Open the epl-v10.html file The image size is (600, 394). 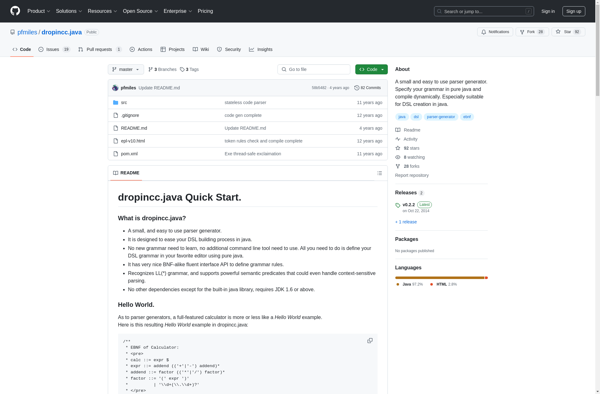[133, 141]
